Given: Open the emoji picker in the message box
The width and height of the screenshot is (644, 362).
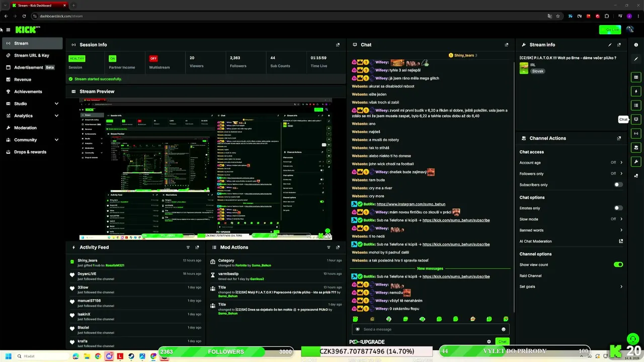Looking at the screenshot, I should (x=503, y=329).
